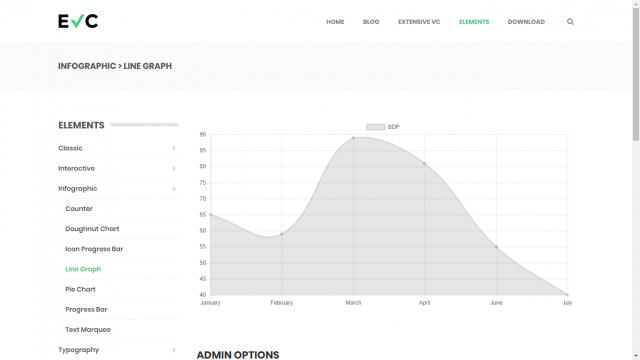Expand the Classic chevron arrow
This screenshot has height=360, width=640.
(174, 148)
